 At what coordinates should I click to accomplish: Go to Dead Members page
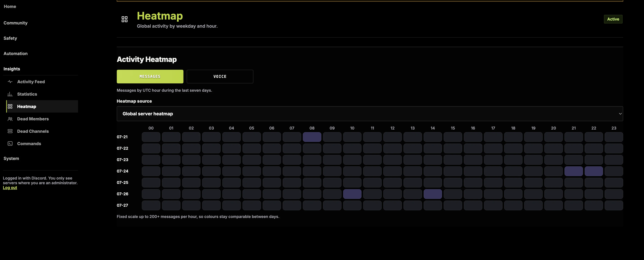pos(42,119)
